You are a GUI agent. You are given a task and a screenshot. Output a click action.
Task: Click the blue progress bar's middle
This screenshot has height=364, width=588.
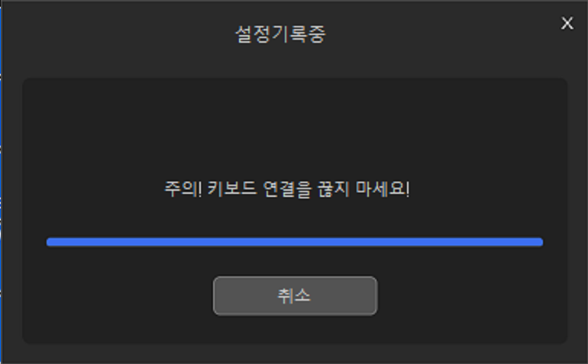coord(295,242)
